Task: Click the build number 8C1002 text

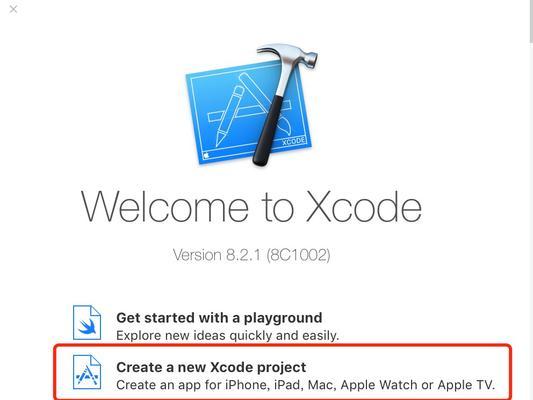Action: 298,255
